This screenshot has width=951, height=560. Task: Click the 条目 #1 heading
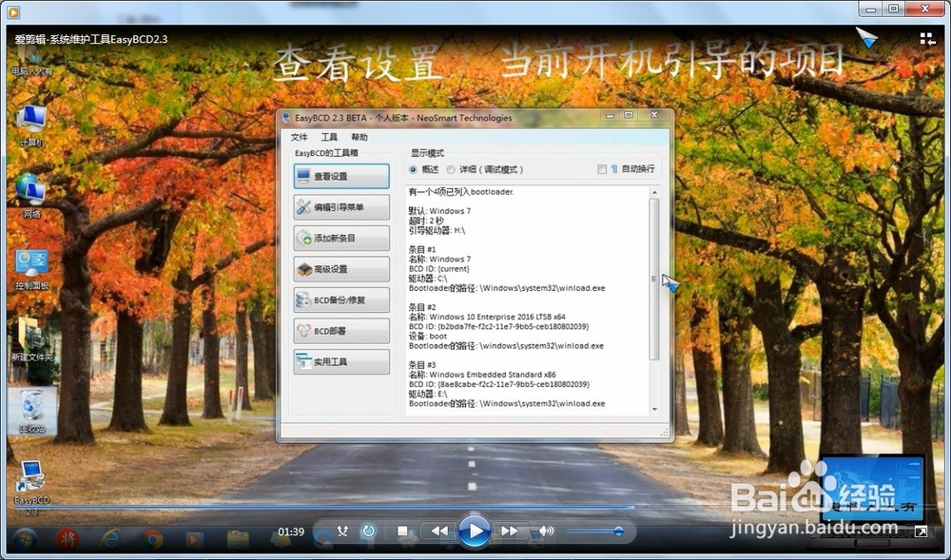point(422,249)
